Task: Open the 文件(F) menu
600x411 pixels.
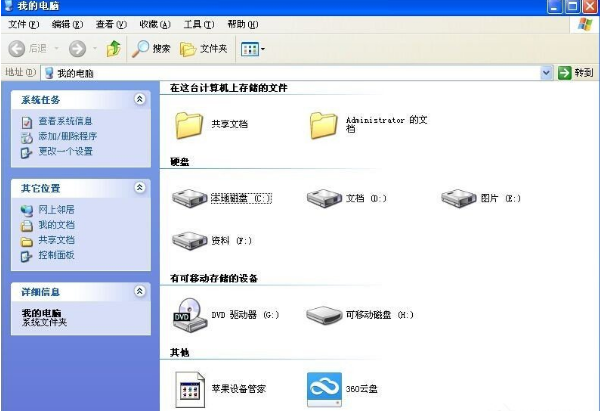Action: [x=24, y=24]
